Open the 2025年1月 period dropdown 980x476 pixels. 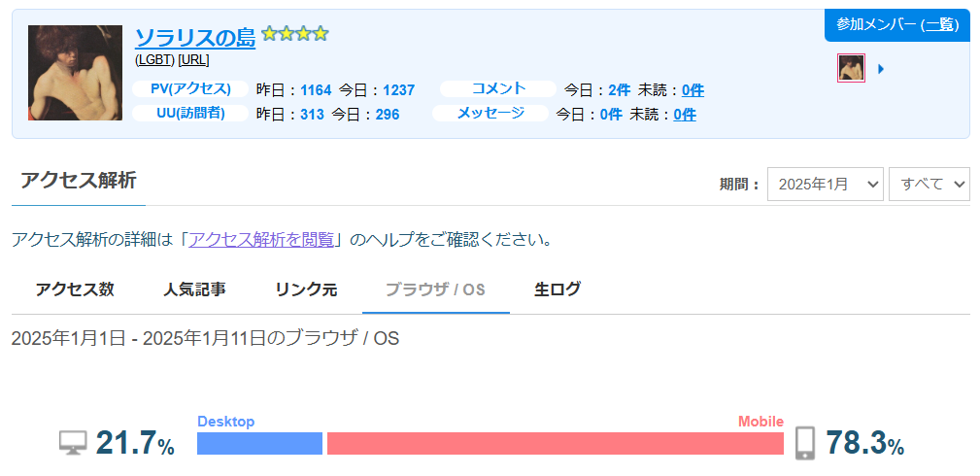(825, 184)
